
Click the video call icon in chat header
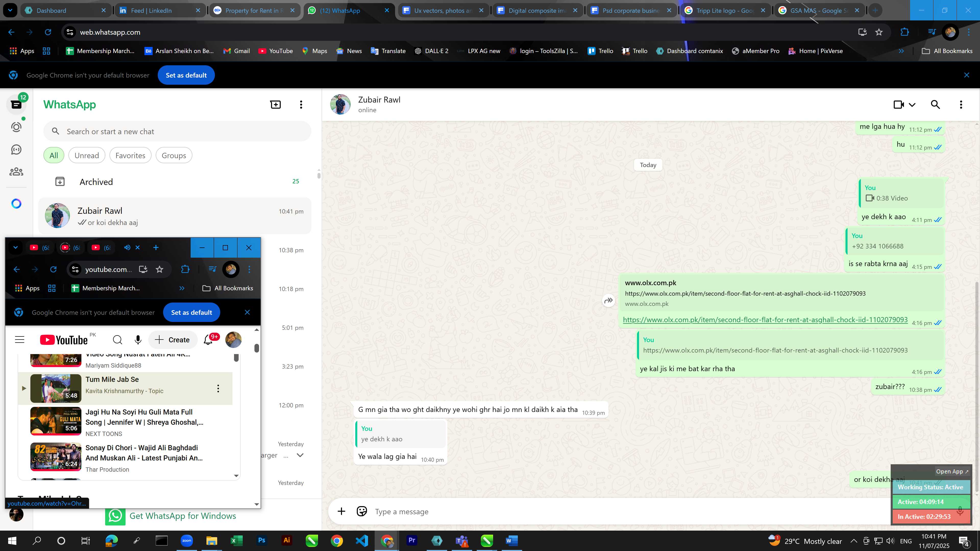[899, 105]
